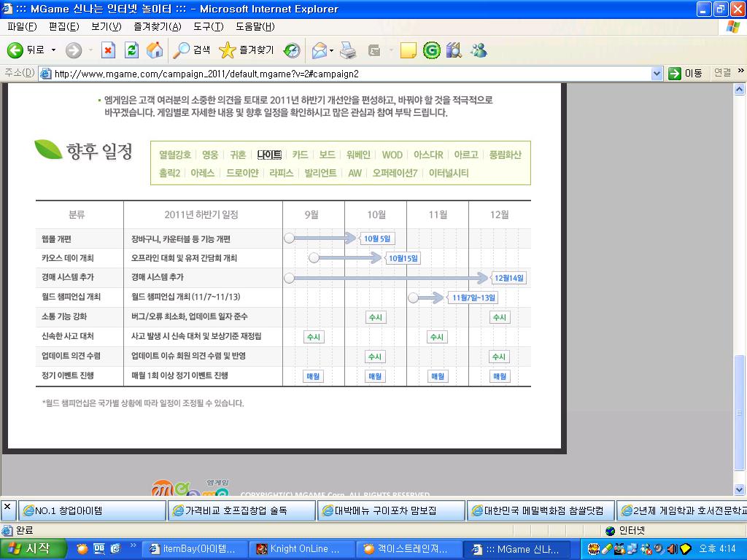
Task: Open the 편집(E) menu
Action: point(64,27)
